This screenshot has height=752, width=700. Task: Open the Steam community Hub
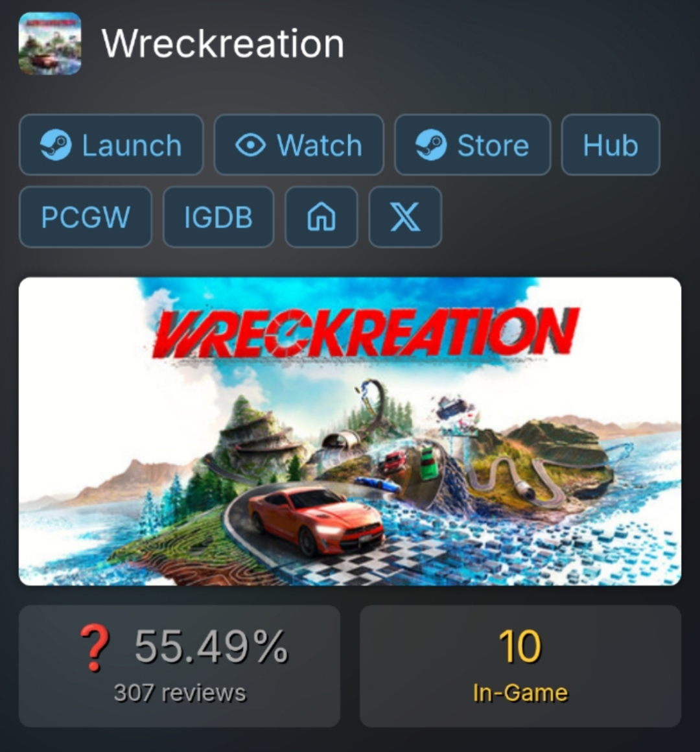[x=611, y=145]
